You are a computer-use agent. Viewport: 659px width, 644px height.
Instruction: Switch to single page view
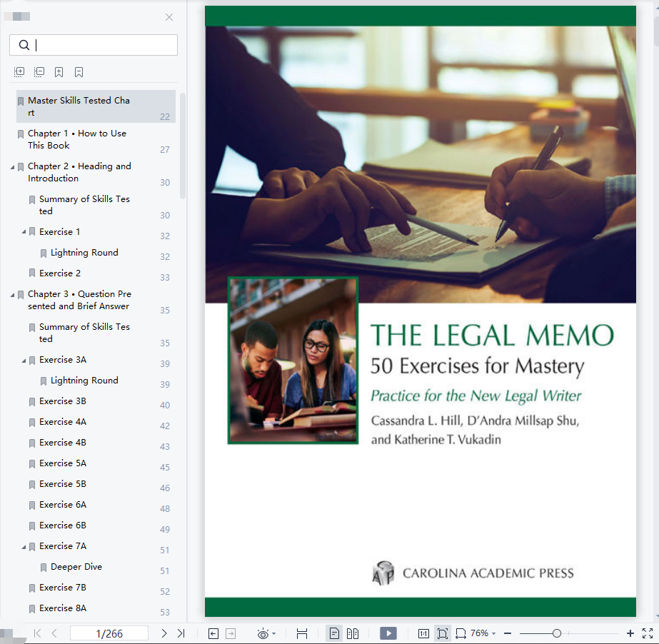pos(335,633)
